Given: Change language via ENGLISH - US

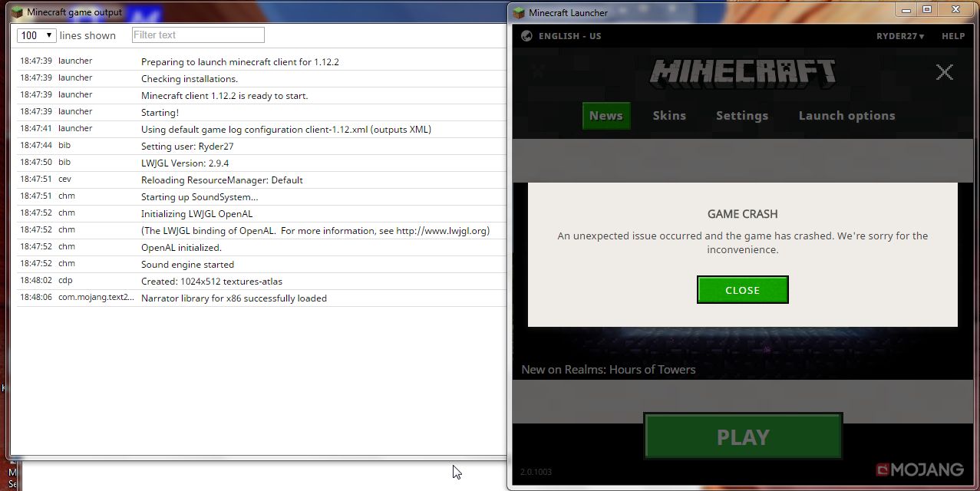Looking at the screenshot, I should [x=569, y=36].
